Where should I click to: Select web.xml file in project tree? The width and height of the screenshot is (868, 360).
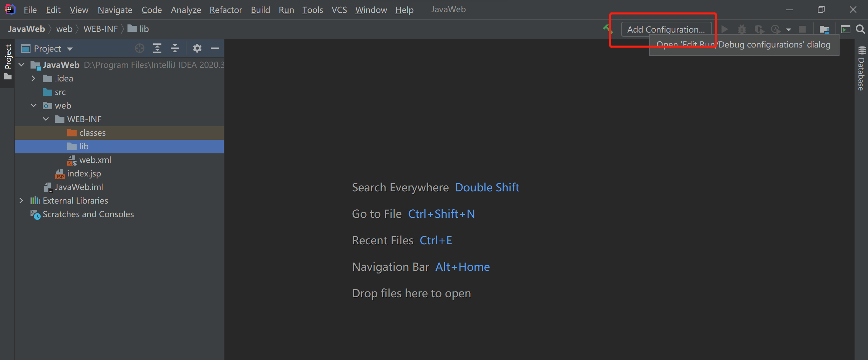119,160
